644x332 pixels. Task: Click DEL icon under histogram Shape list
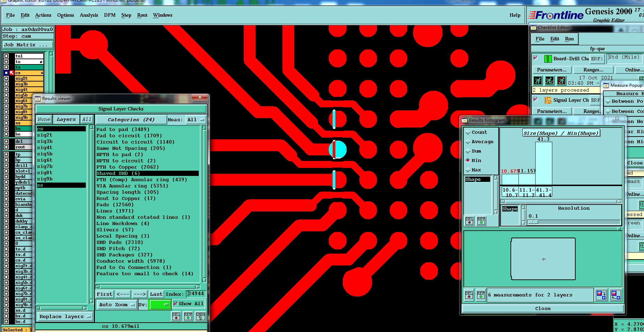pos(469,221)
